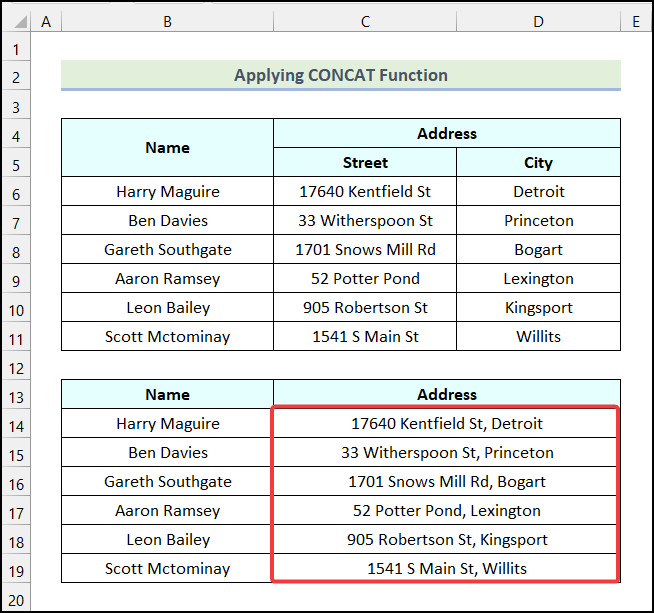654x613 pixels.
Task: Click cell '52 Potter Pond, Lexington'
Action: (447, 510)
